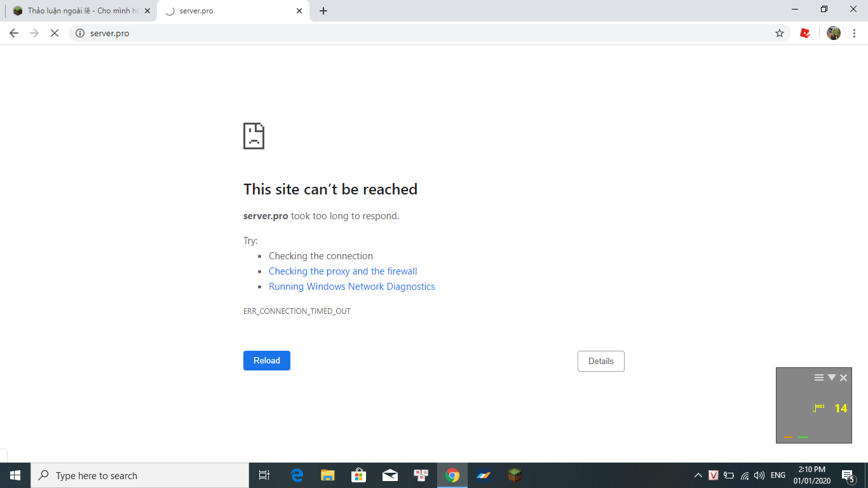
Task: Open a new browser tab
Action: (323, 11)
